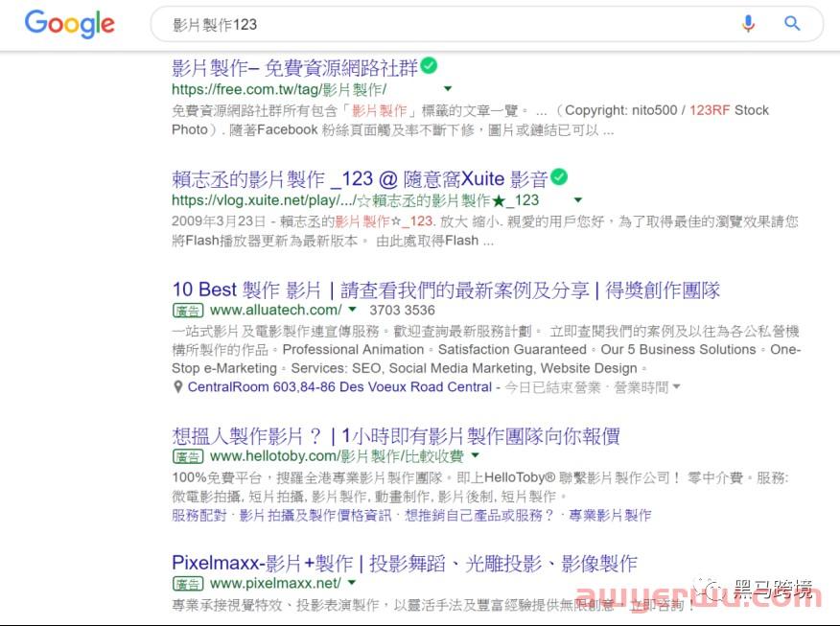Click the free.com.tw/tag URL text
Viewport: 840px width, 626px height.
point(279,89)
